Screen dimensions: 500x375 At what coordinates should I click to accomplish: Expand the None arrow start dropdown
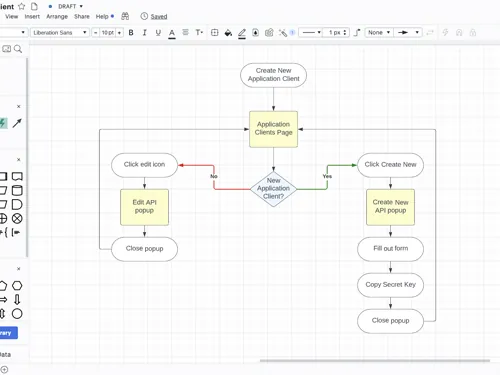[379, 32]
